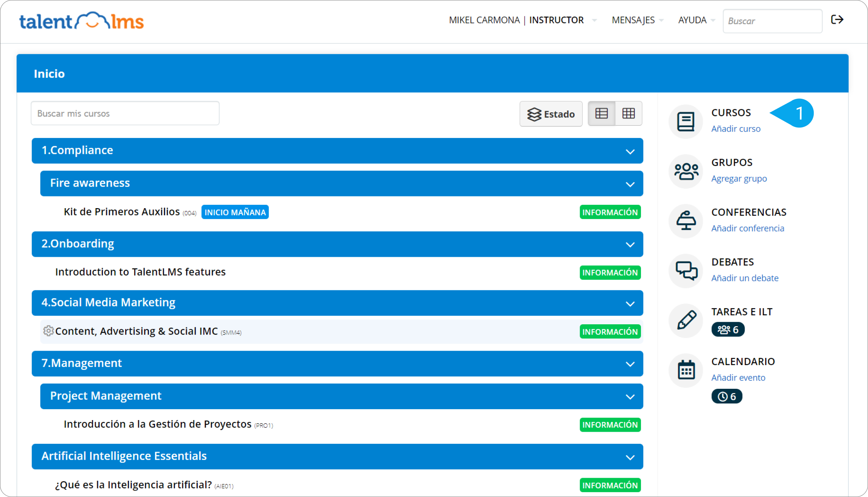868x497 pixels.
Task: Switch to list view layout
Action: click(x=601, y=114)
